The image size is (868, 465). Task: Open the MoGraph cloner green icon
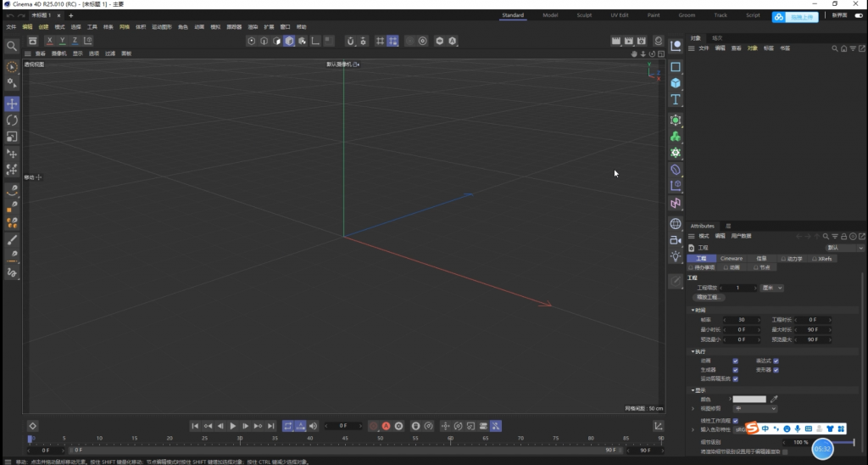point(676,137)
